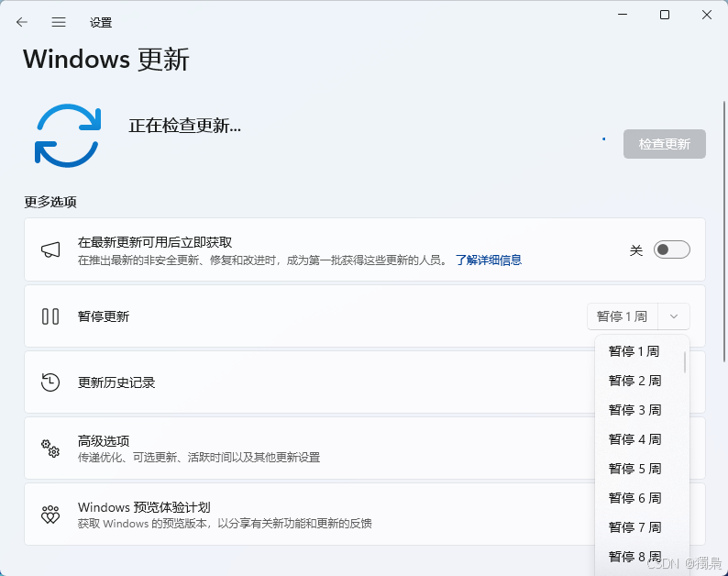
Task: Select 暂停 7 周 from the list
Action: pos(634,526)
